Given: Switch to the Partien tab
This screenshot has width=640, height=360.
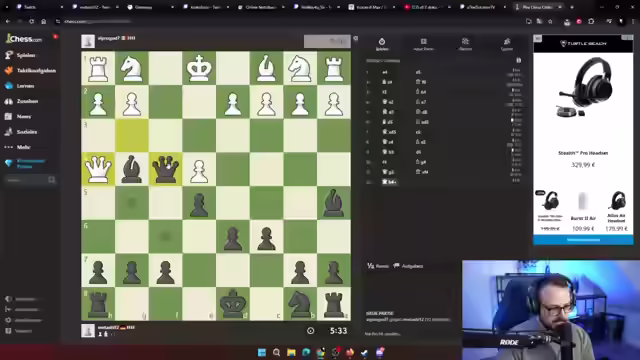Looking at the screenshot, I should pos(465,44).
